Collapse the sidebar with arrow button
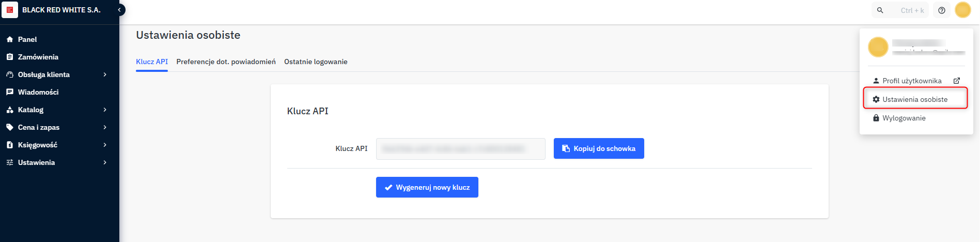The width and height of the screenshot is (980, 242). point(119,10)
